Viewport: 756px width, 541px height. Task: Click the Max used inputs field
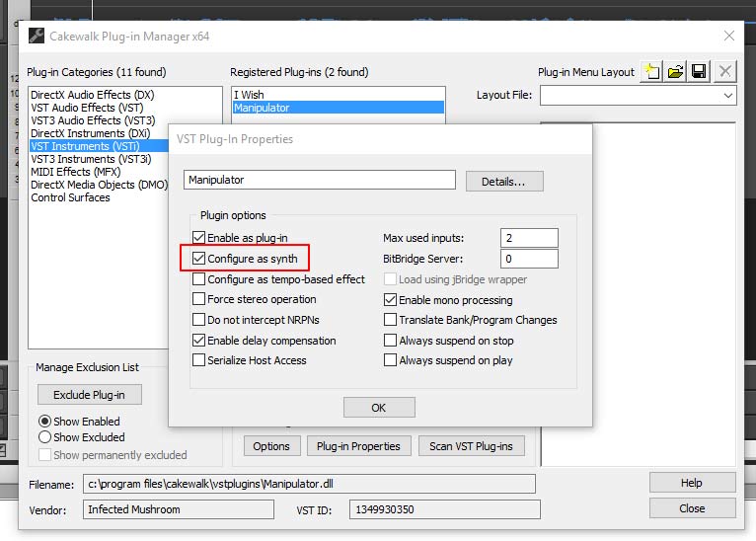529,238
